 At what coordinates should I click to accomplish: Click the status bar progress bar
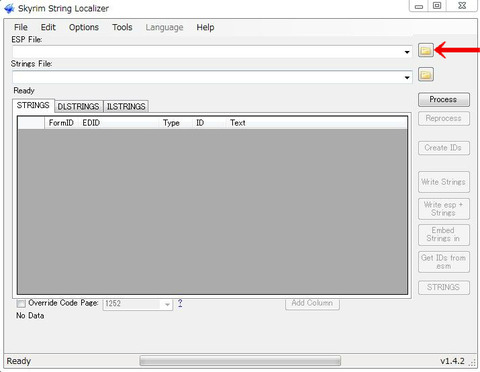click(x=240, y=361)
